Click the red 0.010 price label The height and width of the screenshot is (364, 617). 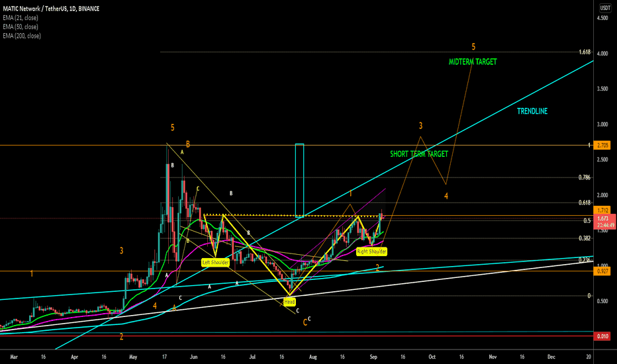tap(602, 336)
